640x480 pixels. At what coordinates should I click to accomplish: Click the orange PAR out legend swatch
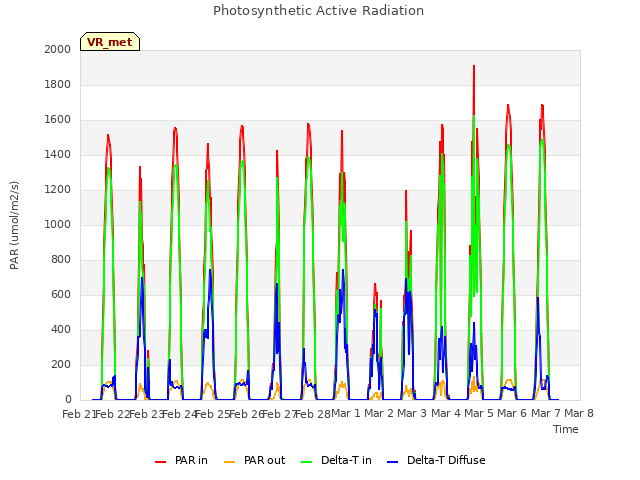point(230,462)
